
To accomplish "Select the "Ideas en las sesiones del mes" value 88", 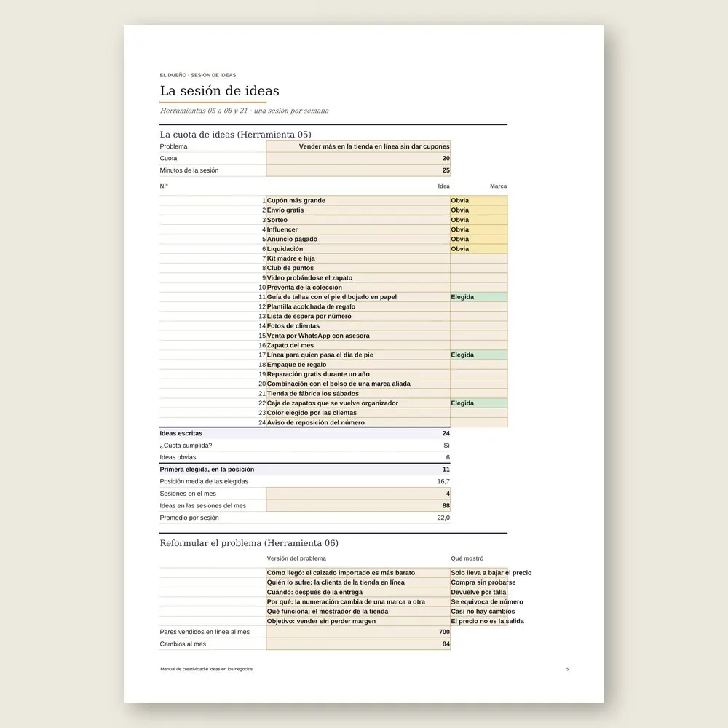I will (x=358, y=506).
